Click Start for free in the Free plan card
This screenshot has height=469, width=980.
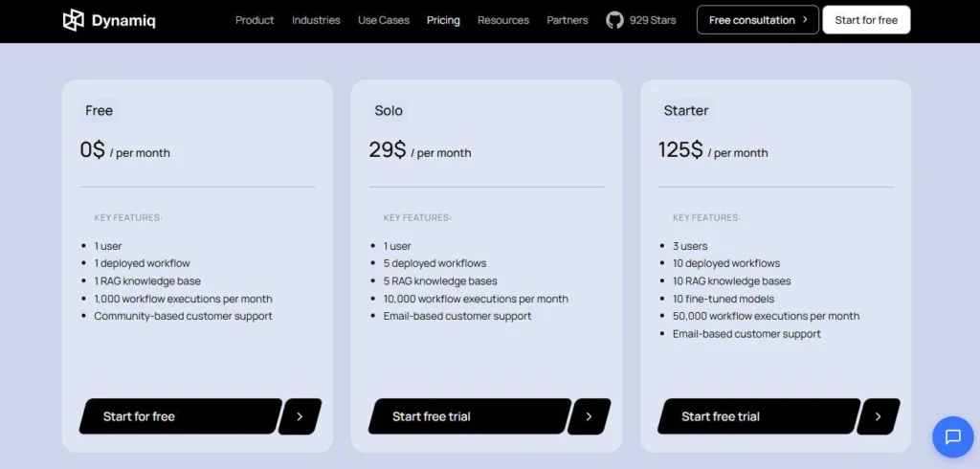(x=181, y=416)
